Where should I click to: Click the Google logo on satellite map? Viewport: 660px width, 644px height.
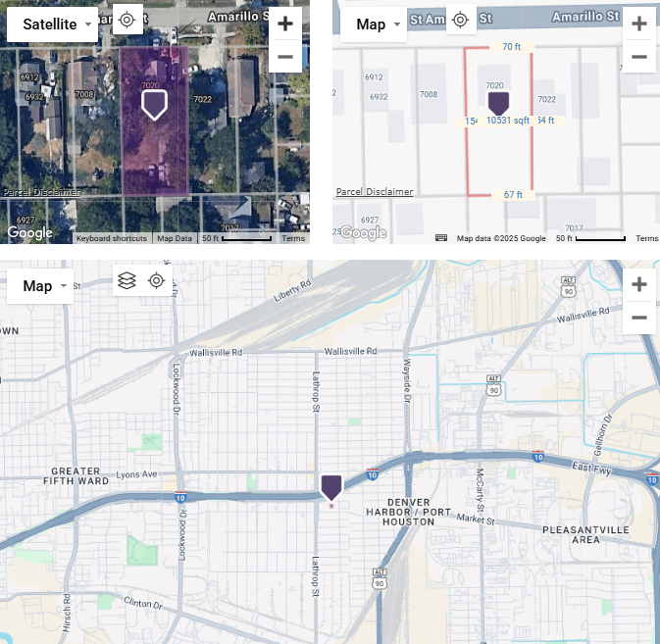point(29,232)
